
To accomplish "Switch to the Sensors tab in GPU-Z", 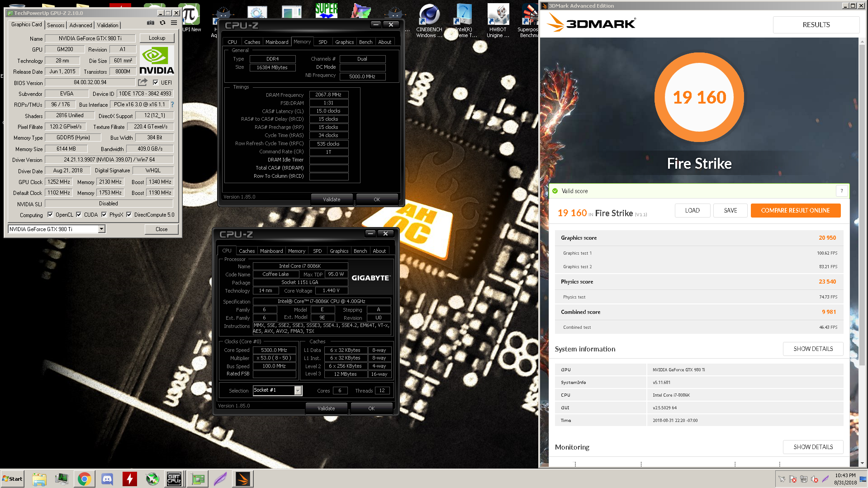I will 56,25.
